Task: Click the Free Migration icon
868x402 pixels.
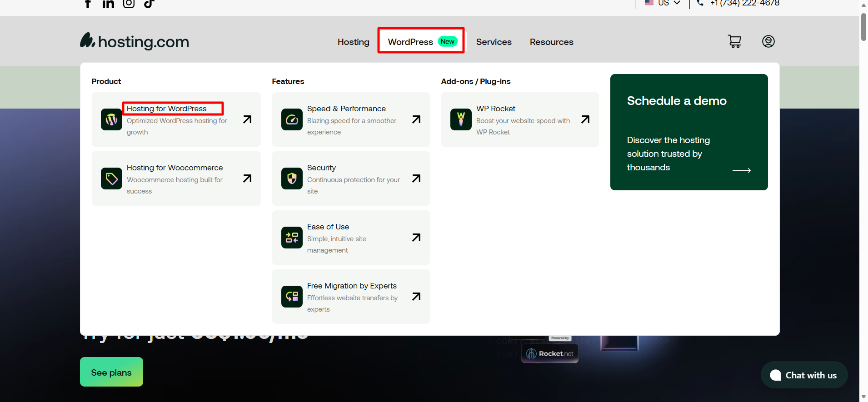Action: pyautogui.click(x=292, y=297)
